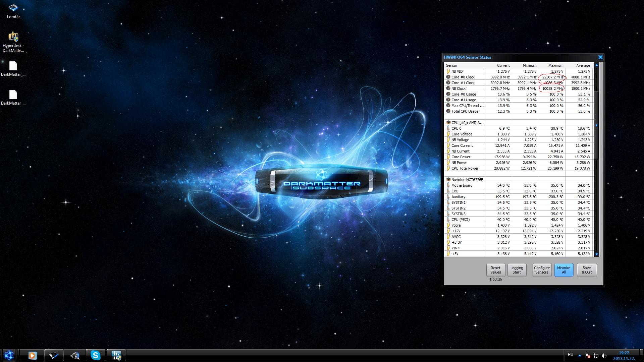The width and height of the screenshot is (644, 362).
Task: Open the black checkmark taskbar app
Action: [54, 355]
